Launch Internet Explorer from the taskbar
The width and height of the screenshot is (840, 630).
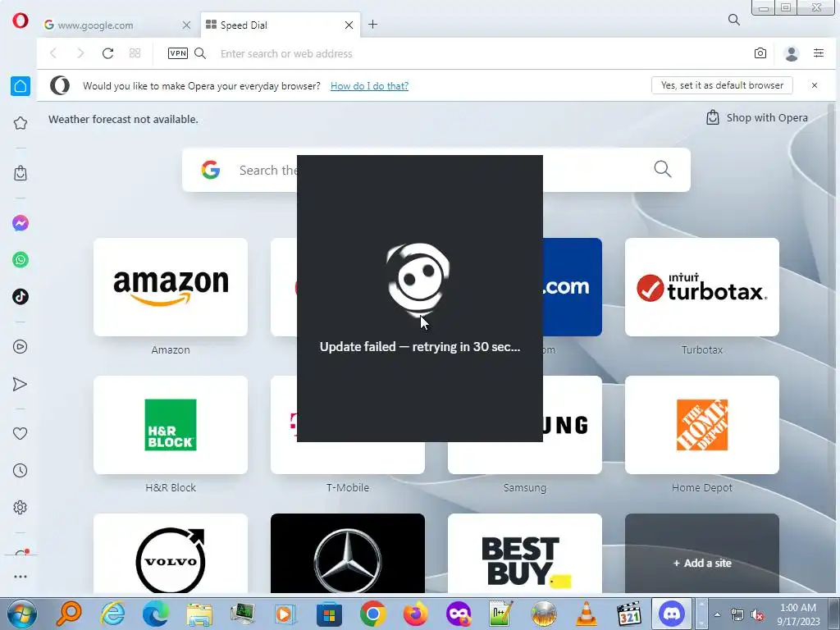(x=112, y=614)
